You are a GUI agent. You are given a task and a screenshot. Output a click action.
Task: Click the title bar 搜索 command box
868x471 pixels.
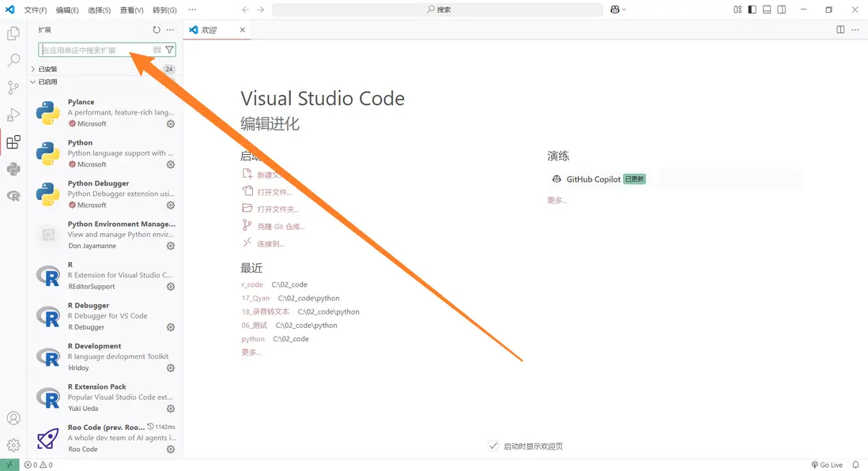437,9
